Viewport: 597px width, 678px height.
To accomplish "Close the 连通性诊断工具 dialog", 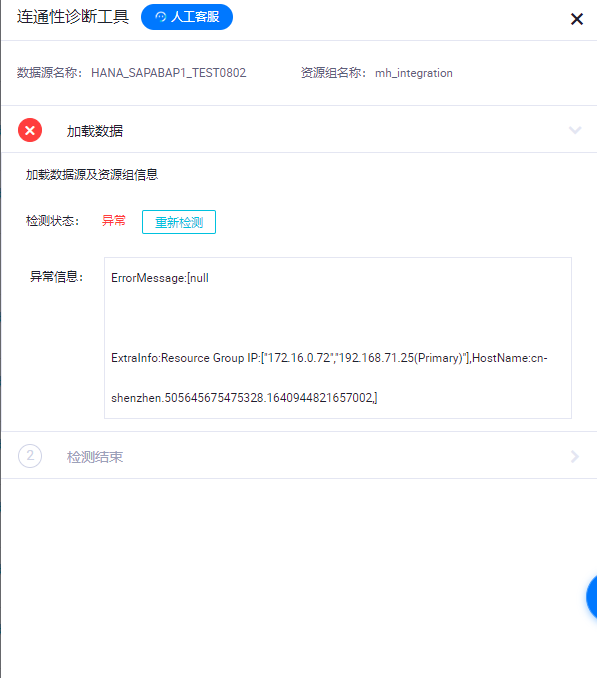I will click(577, 19).
